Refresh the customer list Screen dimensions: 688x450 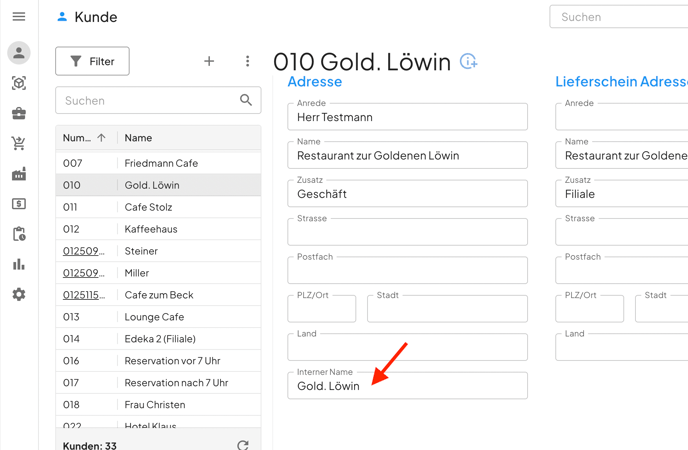click(x=242, y=445)
